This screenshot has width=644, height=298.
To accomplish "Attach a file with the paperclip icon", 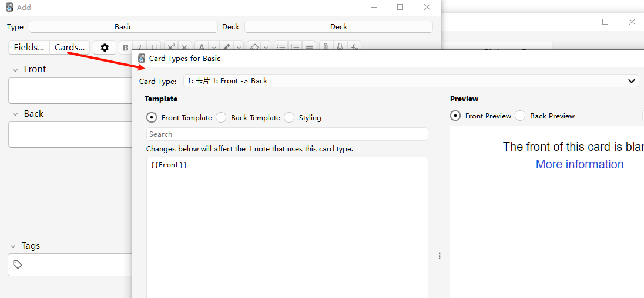I will [326, 47].
